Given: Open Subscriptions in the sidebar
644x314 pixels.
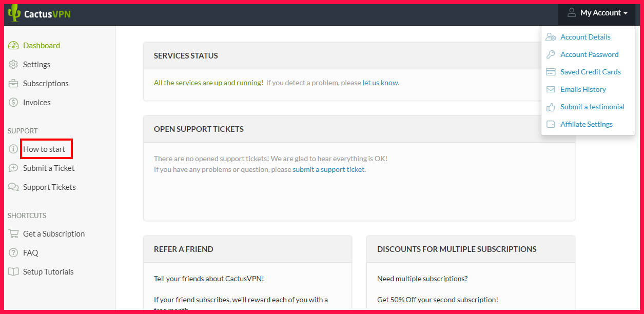Looking at the screenshot, I should pos(46,83).
